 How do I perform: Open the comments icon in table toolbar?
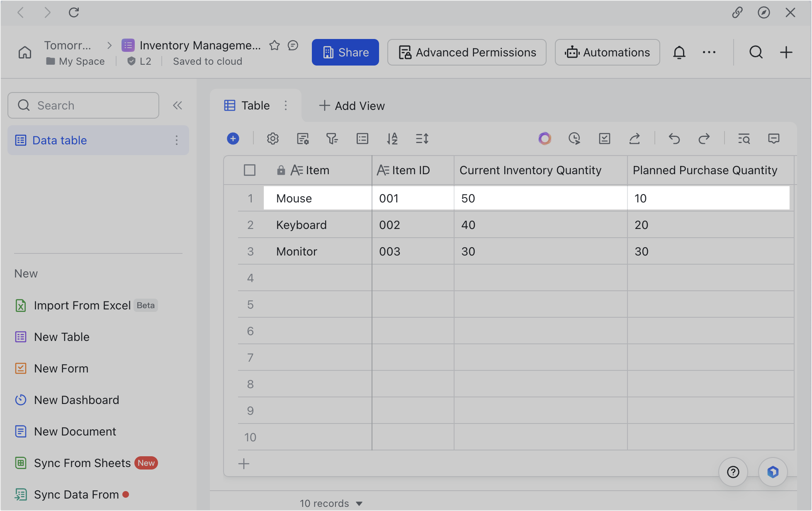773,139
